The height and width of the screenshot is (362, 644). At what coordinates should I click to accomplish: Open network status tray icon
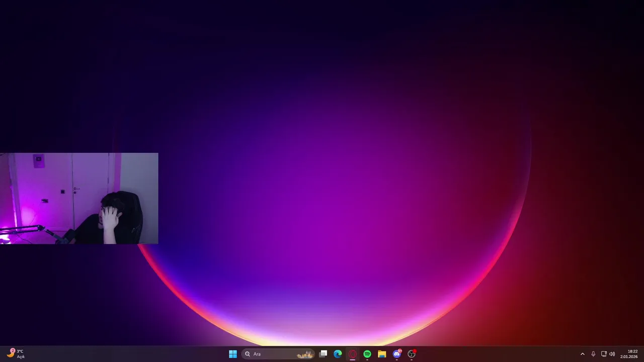tap(604, 354)
